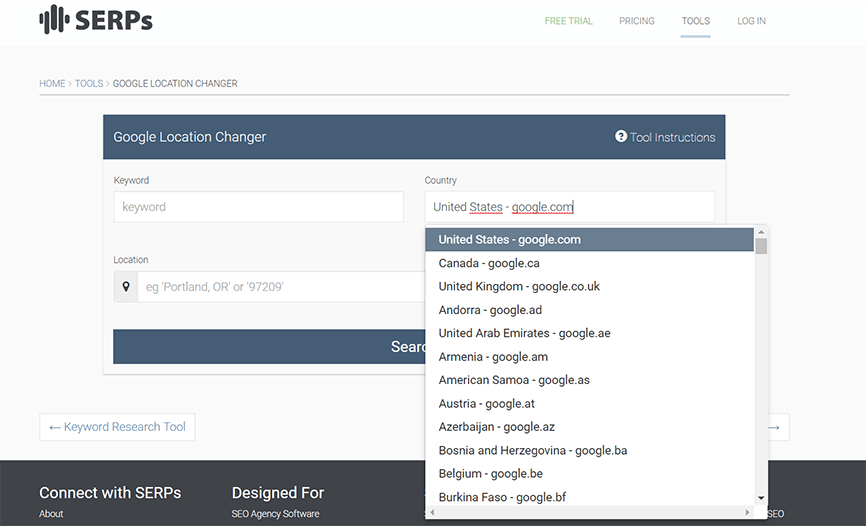Select Canada - google.ca from list
This screenshot has height=526, width=866.
(589, 263)
